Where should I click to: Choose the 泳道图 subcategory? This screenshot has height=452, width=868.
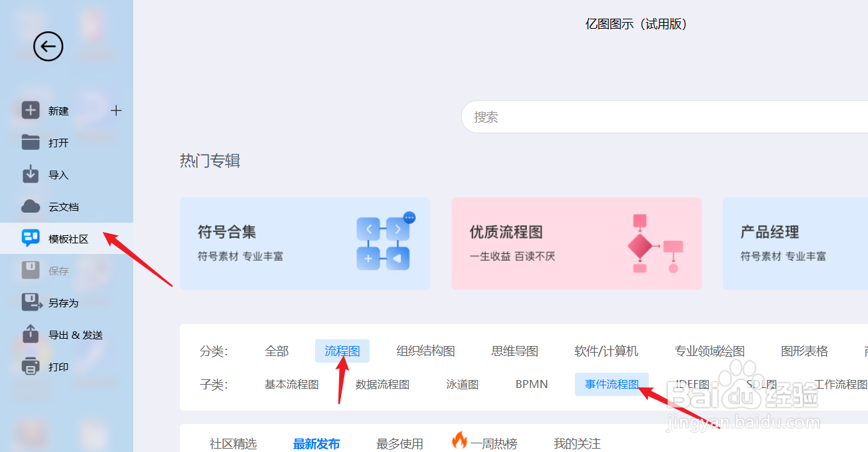(x=462, y=384)
